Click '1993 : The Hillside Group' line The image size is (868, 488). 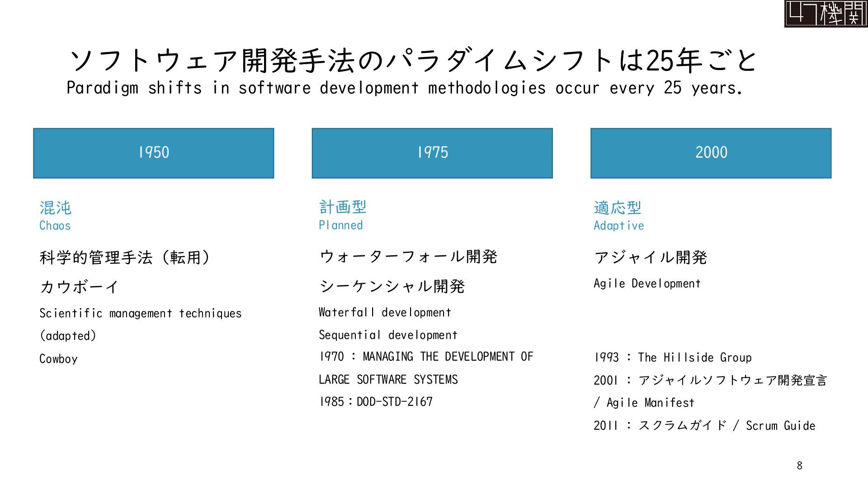[x=673, y=357]
